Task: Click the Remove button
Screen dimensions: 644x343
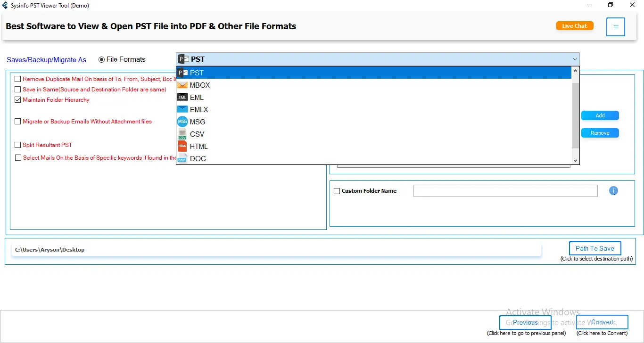Action: point(600,133)
